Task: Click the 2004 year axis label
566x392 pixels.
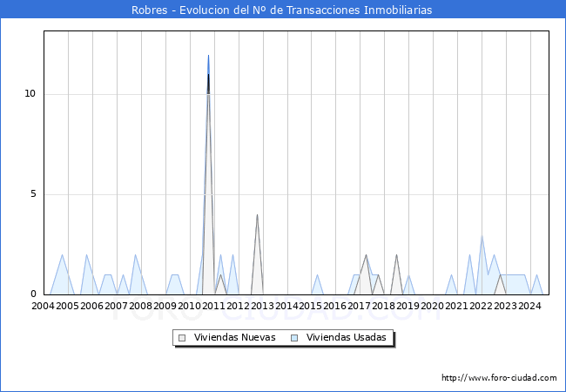Action: pyautogui.click(x=43, y=306)
